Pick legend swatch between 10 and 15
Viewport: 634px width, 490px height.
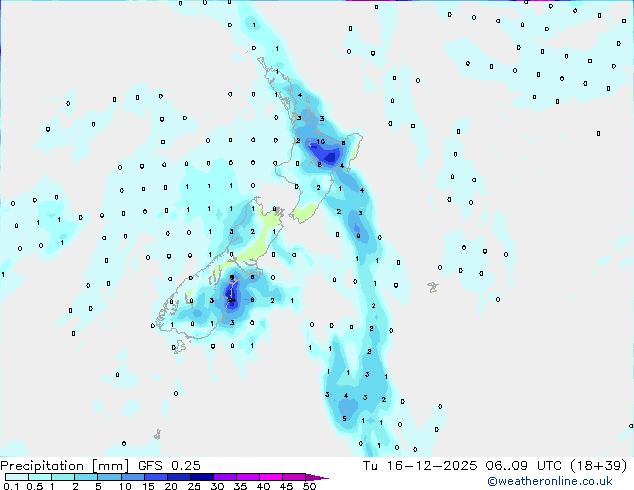[133, 477]
